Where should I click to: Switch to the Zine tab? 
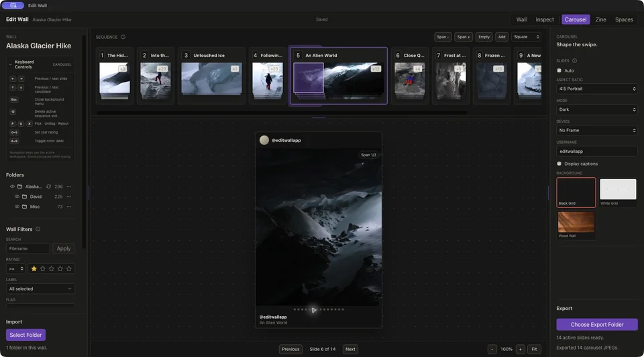pos(600,19)
